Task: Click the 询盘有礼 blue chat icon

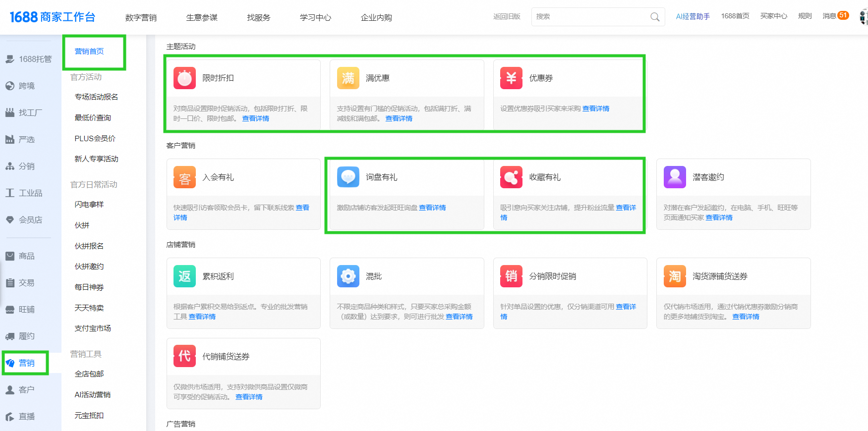Action: point(348,177)
